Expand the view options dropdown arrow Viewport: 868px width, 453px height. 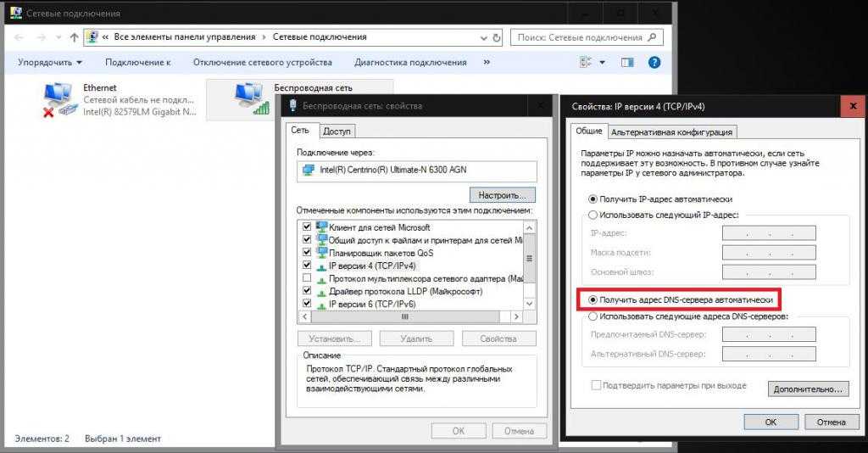[603, 62]
